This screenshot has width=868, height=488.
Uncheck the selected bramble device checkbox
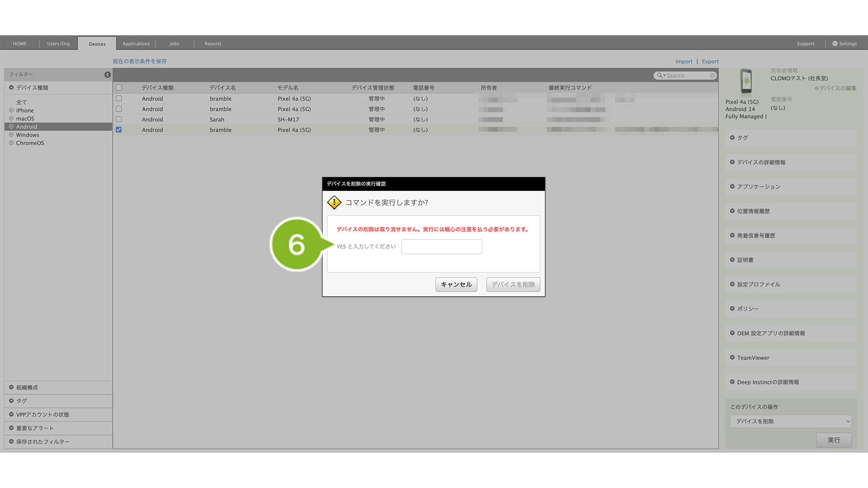click(119, 130)
